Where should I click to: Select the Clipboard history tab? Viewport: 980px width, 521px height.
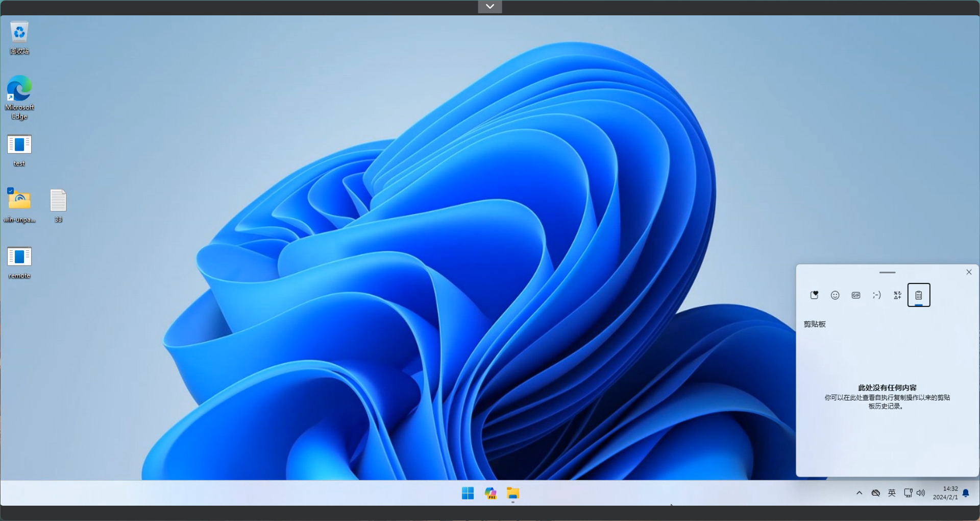919,295
